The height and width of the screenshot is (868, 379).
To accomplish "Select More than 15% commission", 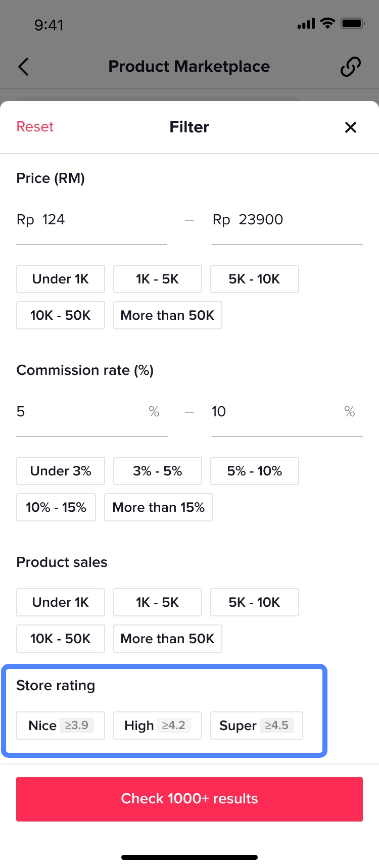I will [158, 507].
